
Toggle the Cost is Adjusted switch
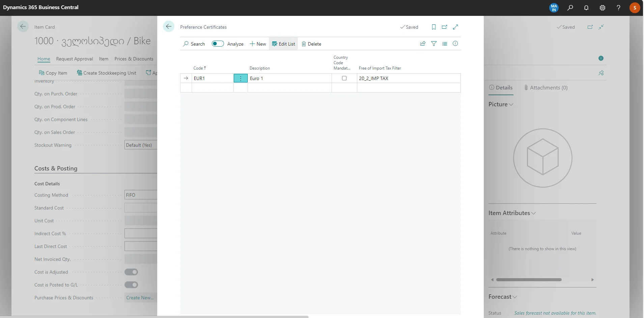131,272
